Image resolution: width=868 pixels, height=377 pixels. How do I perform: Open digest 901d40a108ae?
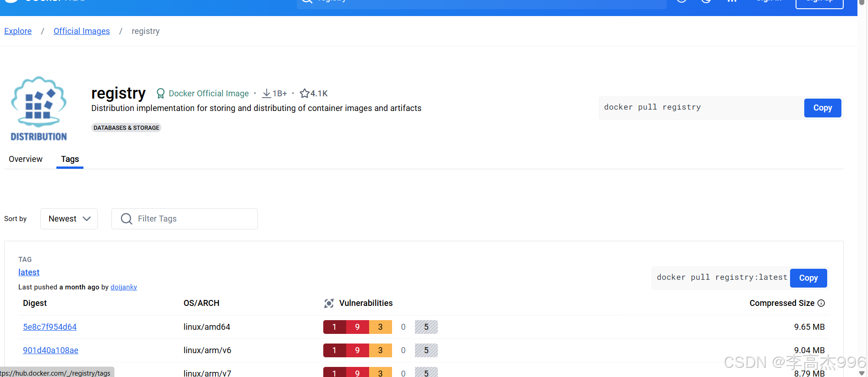tap(51, 350)
